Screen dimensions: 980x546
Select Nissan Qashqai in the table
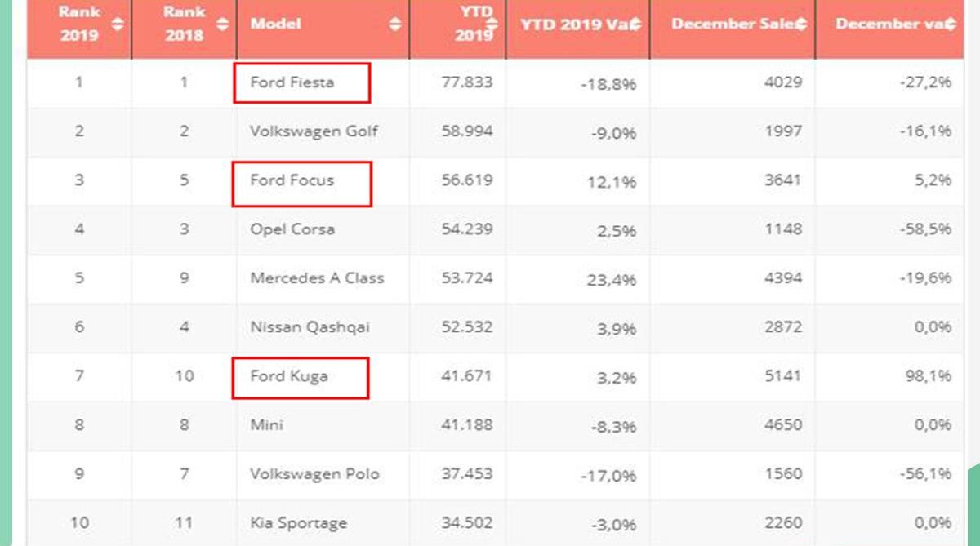click(310, 327)
